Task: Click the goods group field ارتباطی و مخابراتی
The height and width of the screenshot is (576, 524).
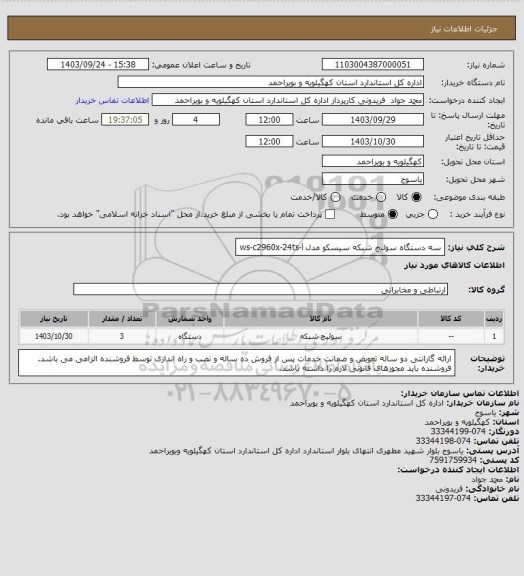Action: coord(260,289)
